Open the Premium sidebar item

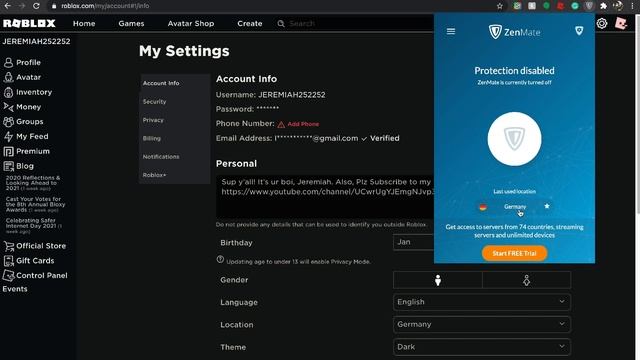[x=27, y=151]
